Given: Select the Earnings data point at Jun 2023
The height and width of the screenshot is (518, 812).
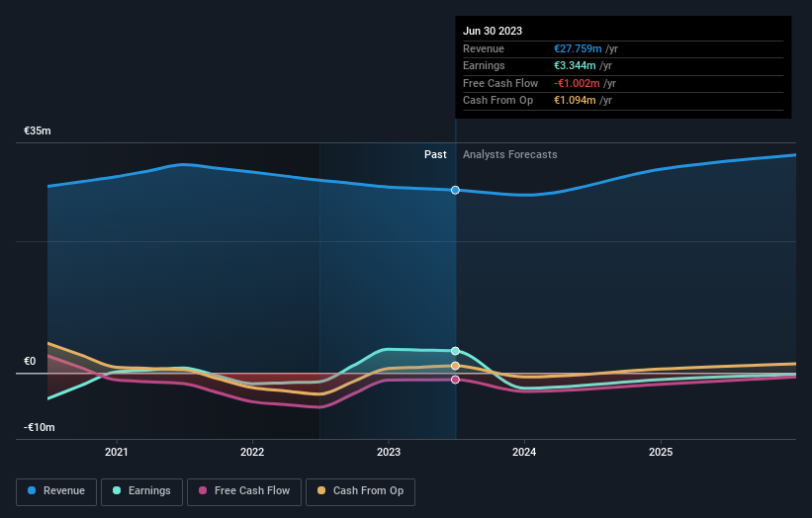Looking at the screenshot, I should [x=455, y=351].
